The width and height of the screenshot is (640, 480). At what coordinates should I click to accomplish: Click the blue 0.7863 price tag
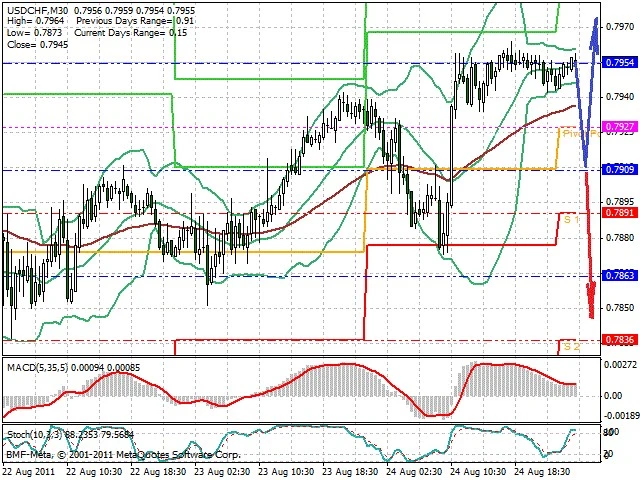[620, 276]
